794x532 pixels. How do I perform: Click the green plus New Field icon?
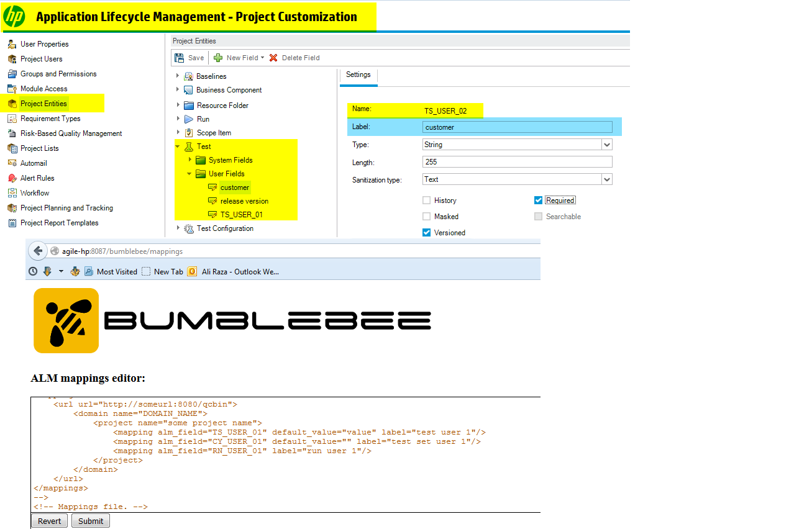[x=218, y=58]
